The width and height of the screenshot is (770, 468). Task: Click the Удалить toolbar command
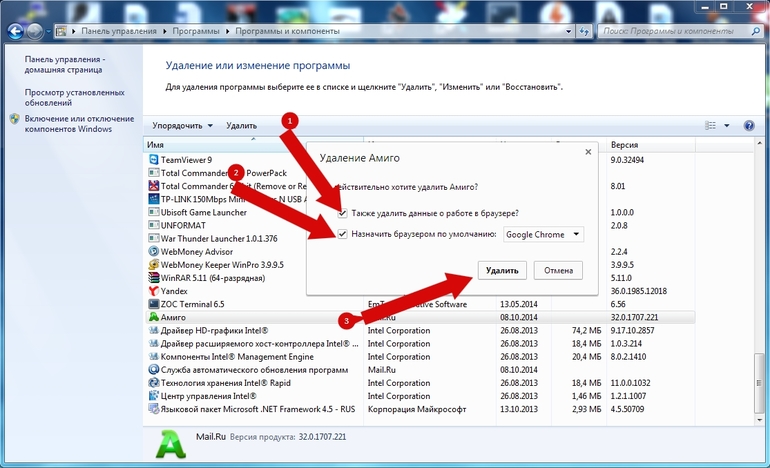pyautogui.click(x=242, y=126)
